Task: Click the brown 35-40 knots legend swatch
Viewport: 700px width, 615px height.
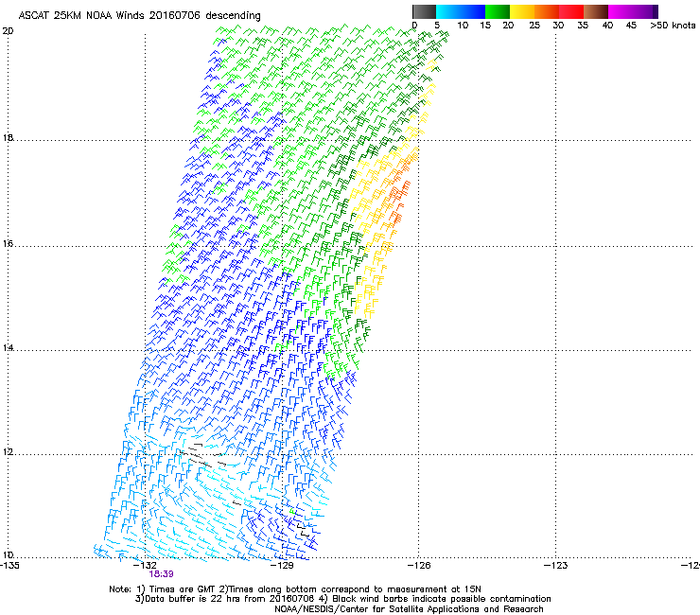Action: [596, 11]
